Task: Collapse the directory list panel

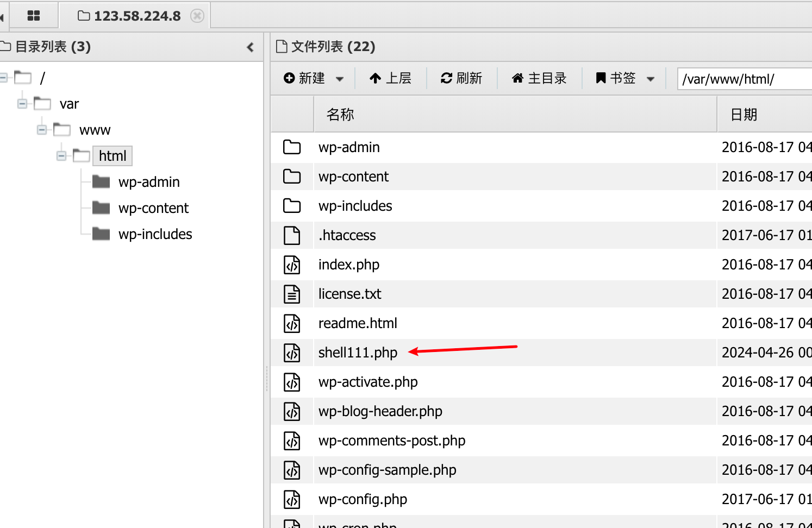Action: click(x=250, y=47)
